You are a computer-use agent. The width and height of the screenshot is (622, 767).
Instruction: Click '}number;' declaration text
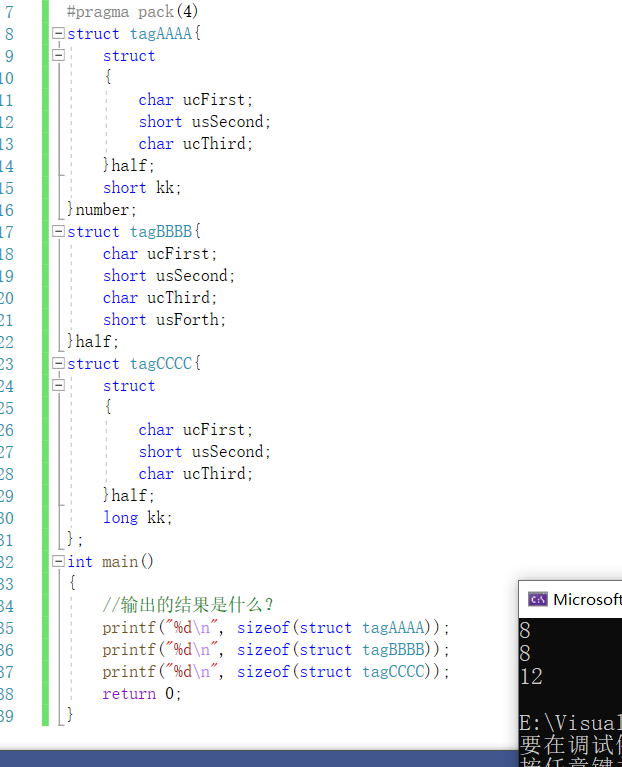tap(102, 209)
